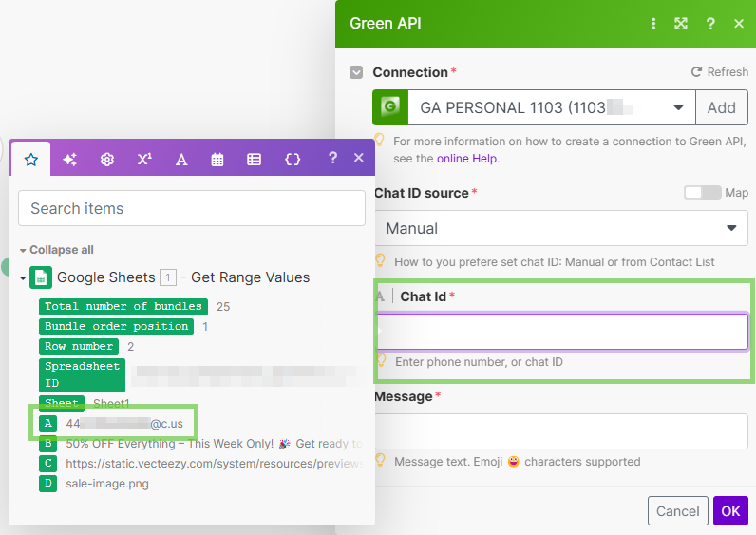Toggle the Connection section checkbox
This screenshot has width=756, height=535.
click(356, 72)
